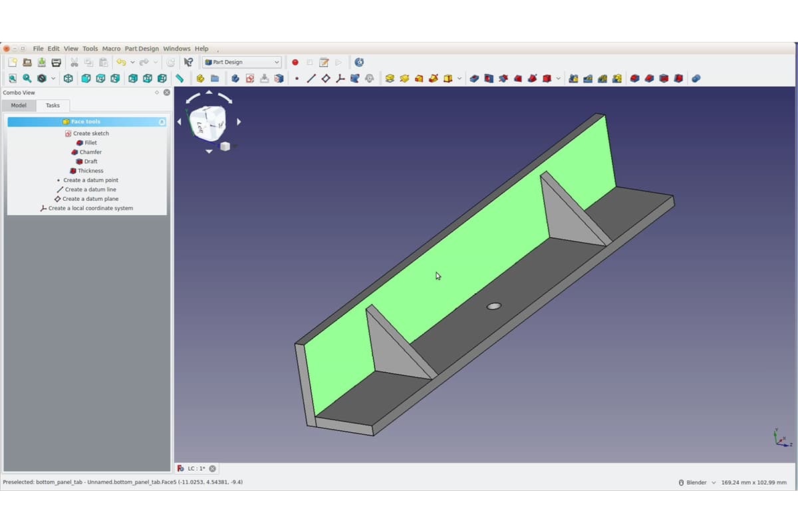Select the Tasks tab
Screen dimensions: 798x532
click(x=53, y=105)
